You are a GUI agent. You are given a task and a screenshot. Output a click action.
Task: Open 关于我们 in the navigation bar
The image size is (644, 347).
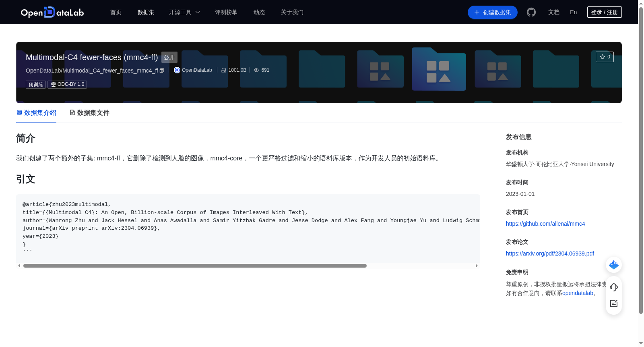(x=292, y=12)
